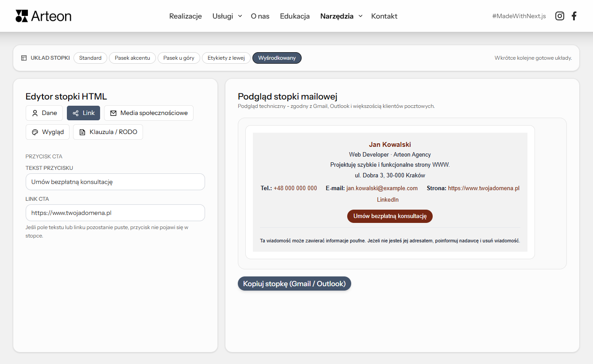
Task: Enable the Etykiety z lewej layout
Action: [226, 57]
